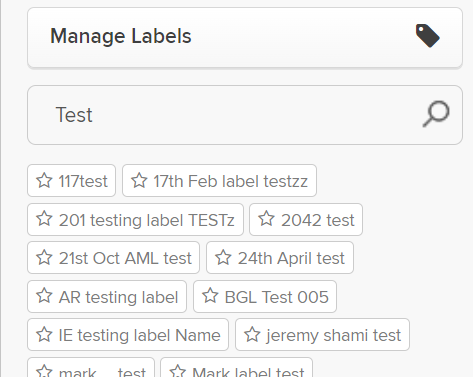The width and height of the screenshot is (473, 377).
Task: Star the IE testing label Name
Action: click(x=44, y=334)
